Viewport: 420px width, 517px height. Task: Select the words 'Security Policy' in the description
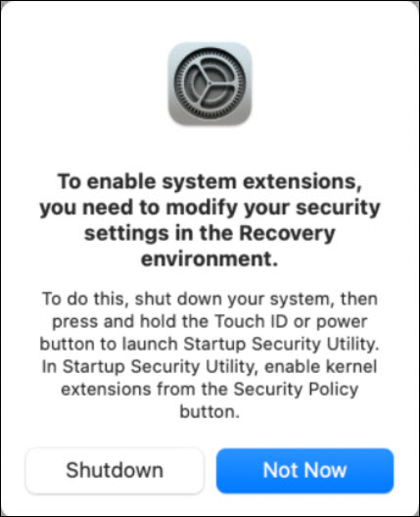click(296, 390)
